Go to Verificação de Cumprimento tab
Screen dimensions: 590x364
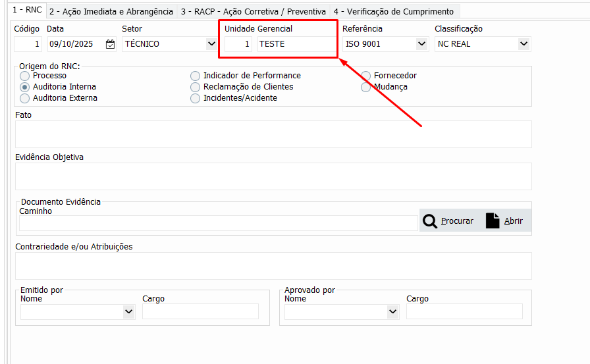click(x=393, y=12)
